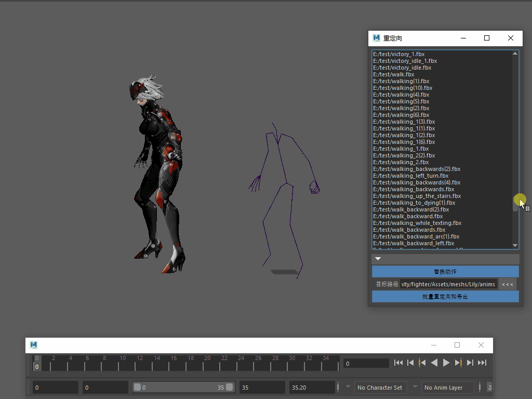The width and height of the screenshot is (532, 399).
Task: Open the No Character Set dropdown arrow
Action: [349, 387]
